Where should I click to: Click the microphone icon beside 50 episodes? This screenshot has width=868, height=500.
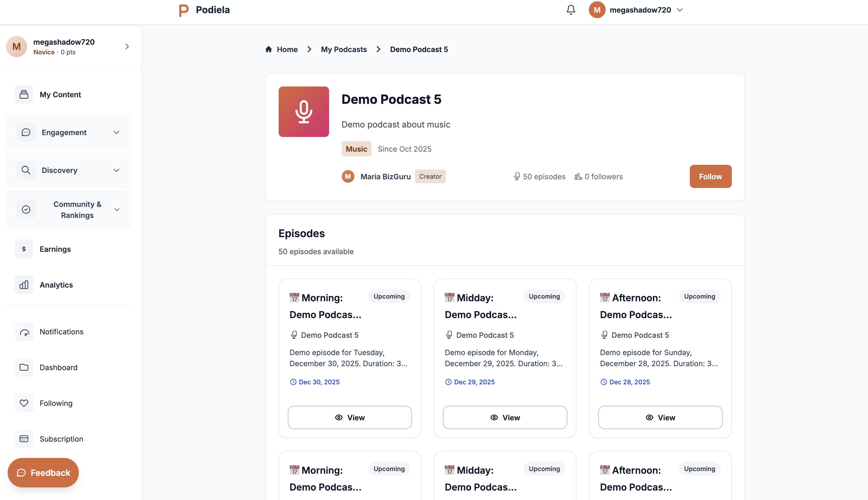[516, 176]
